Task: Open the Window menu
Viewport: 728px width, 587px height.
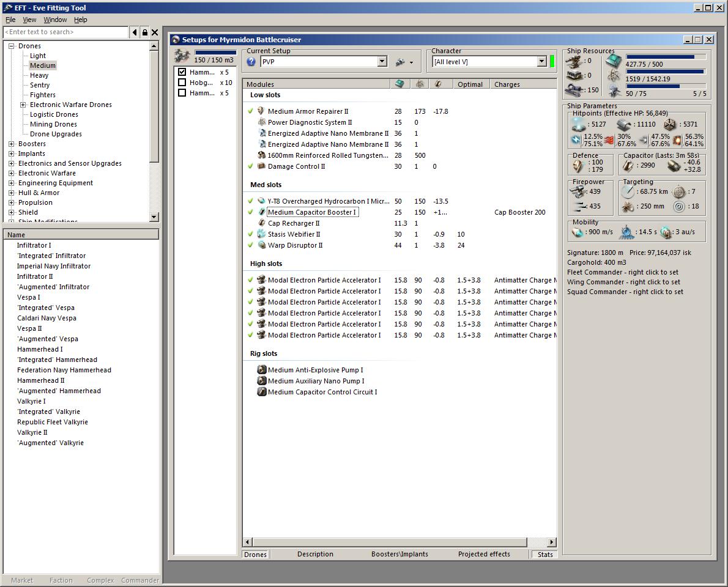Action: (x=55, y=20)
